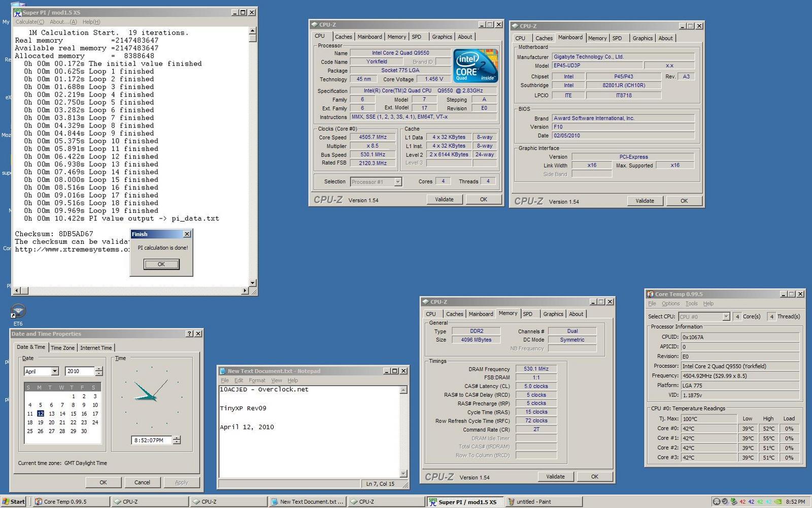Open SPD tab in CPU-Z Mainboard window
This screenshot has width=812, height=508.
pyautogui.click(x=617, y=38)
